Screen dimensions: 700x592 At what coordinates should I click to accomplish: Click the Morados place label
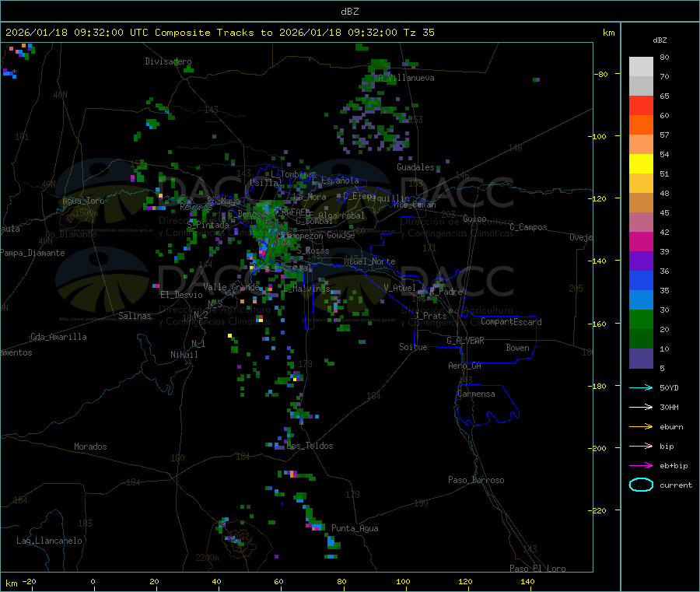tap(90, 447)
